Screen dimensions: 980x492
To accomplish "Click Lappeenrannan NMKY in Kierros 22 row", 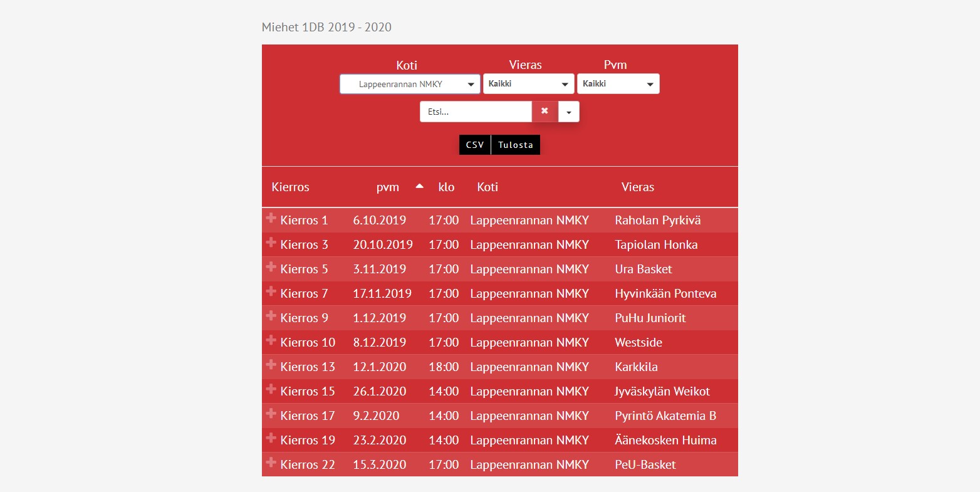I will (529, 465).
